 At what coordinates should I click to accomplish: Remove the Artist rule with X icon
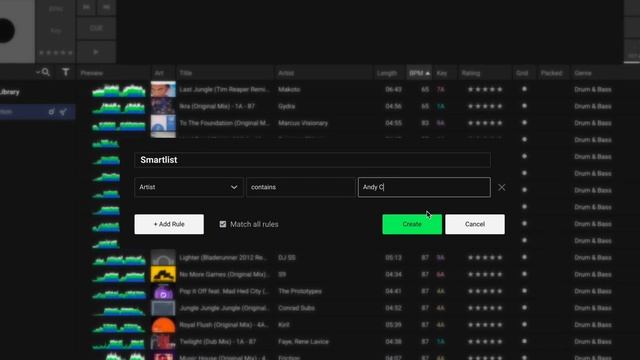tap(502, 187)
